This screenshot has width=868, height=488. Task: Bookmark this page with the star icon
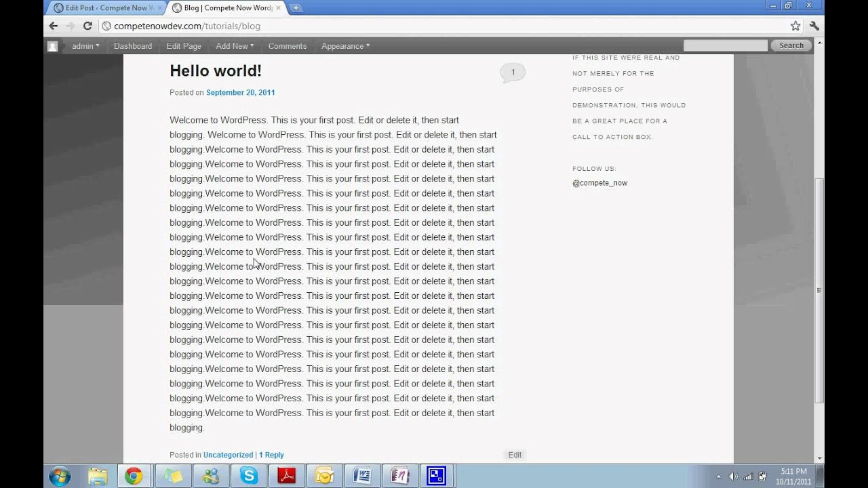795,26
